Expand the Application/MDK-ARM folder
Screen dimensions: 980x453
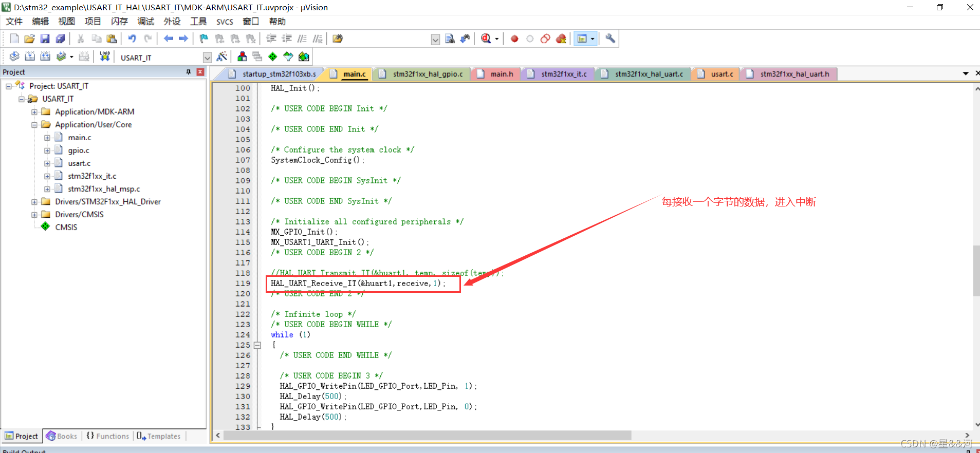(34, 112)
